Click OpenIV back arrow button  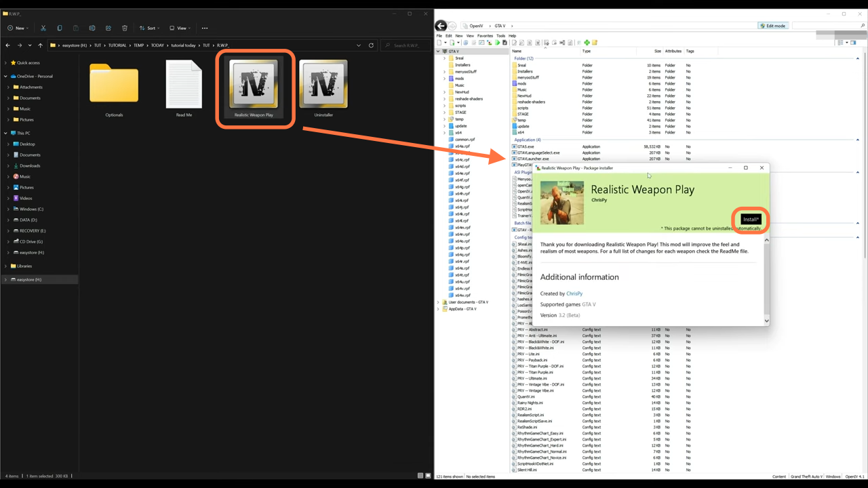pos(441,26)
